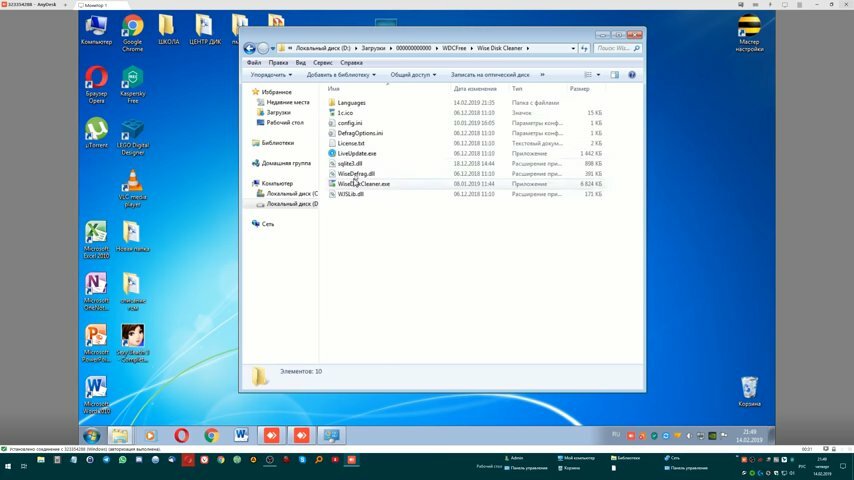Click Word icon in remote taskbar

(x=241, y=435)
